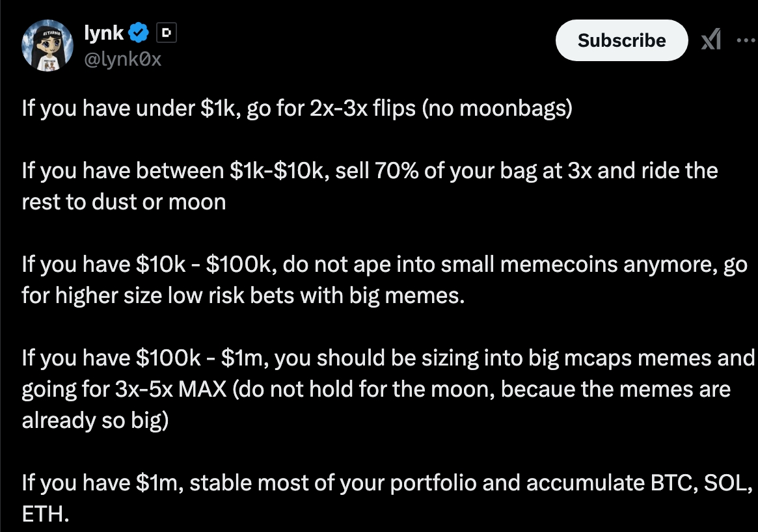Screen dimensions: 758x532
Task: Click the final "ETH." text
Action: [x=45, y=514]
